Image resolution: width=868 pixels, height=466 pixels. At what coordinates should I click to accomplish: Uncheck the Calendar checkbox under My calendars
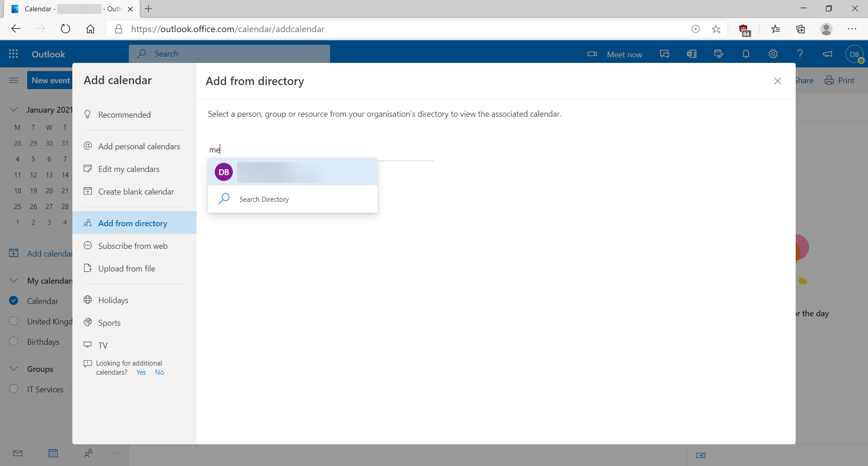tap(14, 301)
